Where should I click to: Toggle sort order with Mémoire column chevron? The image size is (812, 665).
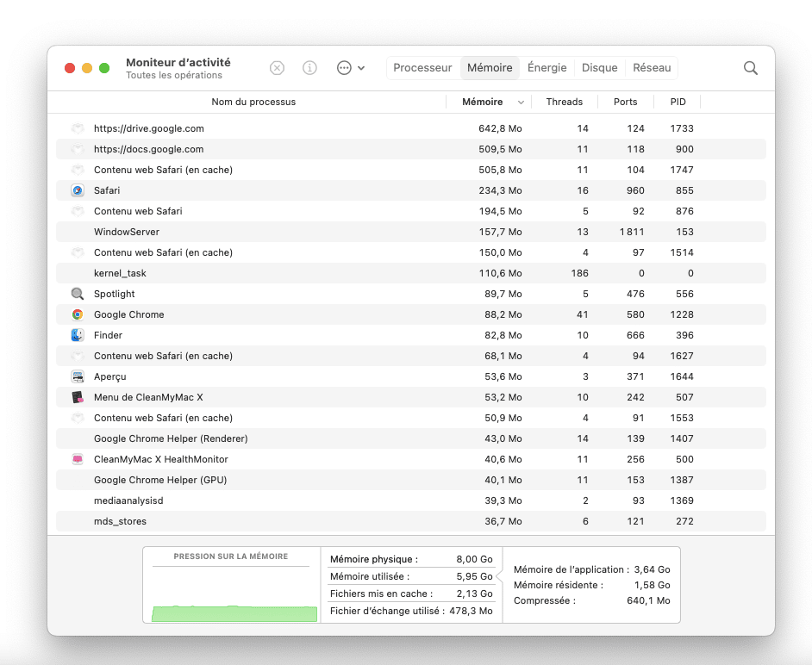click(x=521, y=103)
